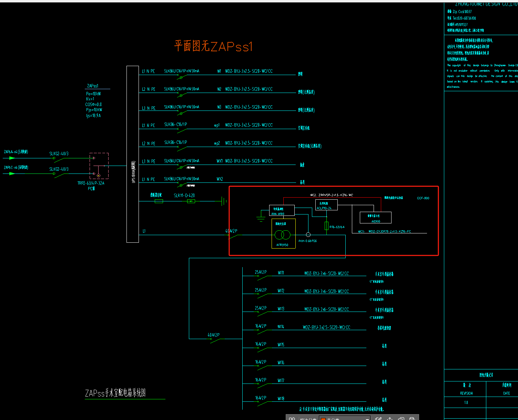518x420 pixels.
Task: Select the W2 circuit label
Action: click(x=219, y=89)
